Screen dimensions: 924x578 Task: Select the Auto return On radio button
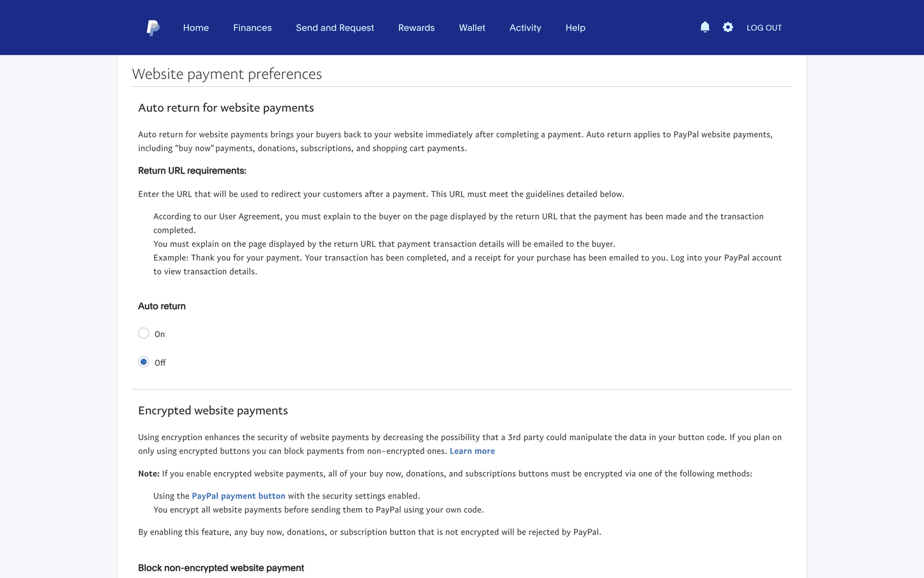(143, 333)
